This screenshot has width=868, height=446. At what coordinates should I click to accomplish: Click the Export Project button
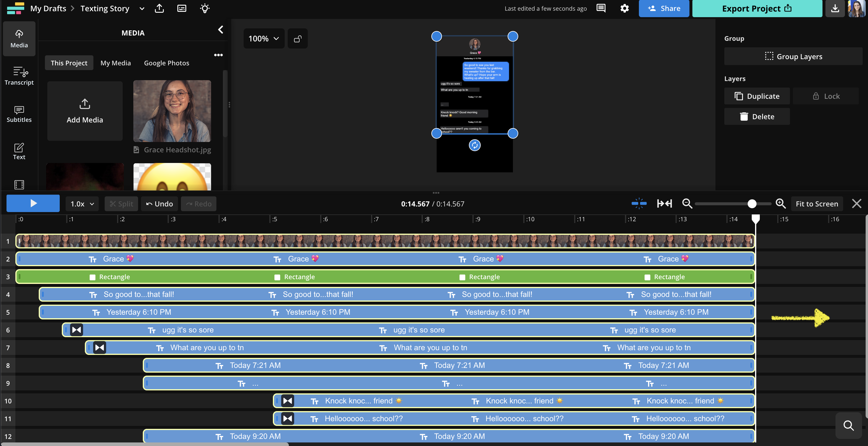(x=757, y=8)
